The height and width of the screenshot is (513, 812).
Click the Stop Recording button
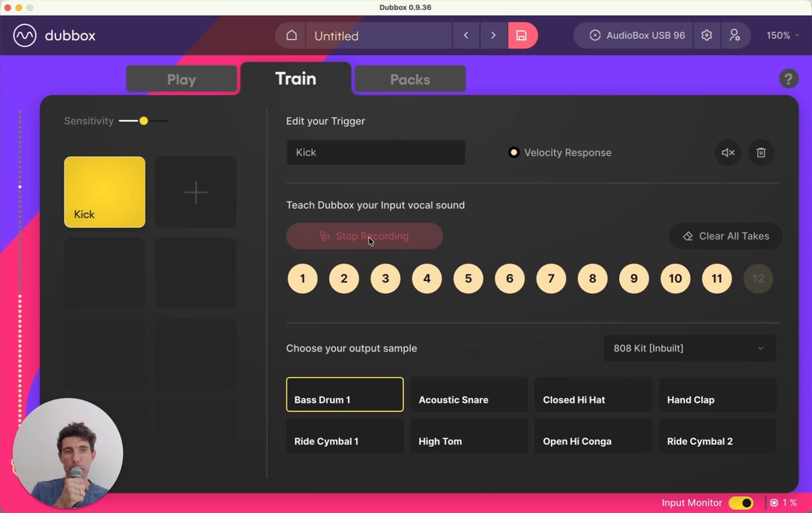pos(364,236)
